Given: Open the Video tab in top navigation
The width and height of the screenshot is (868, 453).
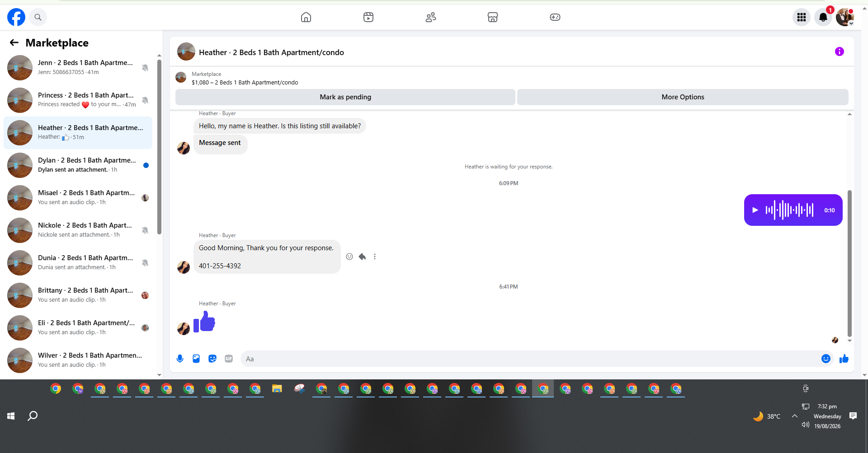Looking at the screenshot, I should point(368,17).
